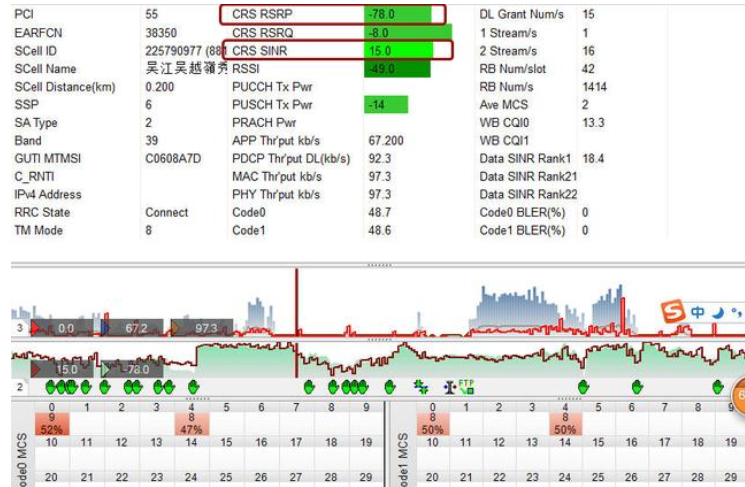
Task: Select the dark green RSSI -49.0 value
Action: (x=397, y=69)
